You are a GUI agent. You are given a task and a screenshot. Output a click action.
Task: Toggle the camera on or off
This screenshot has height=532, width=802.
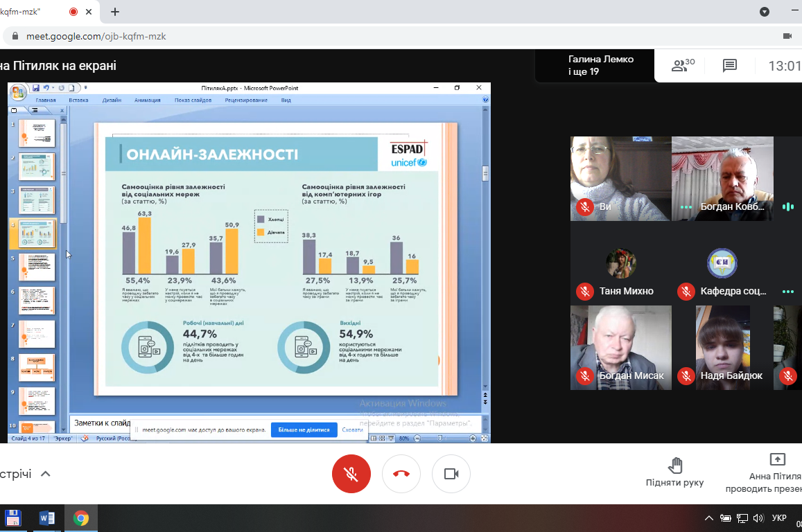point(451,474)
